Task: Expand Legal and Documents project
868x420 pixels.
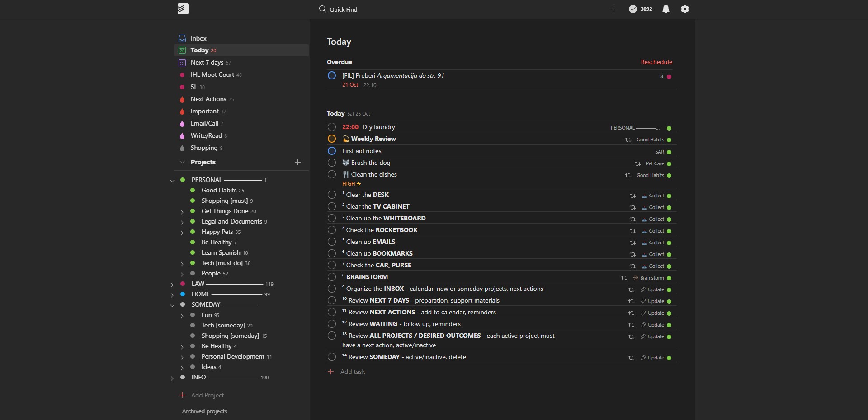Action: pyautogui.click(x=182, y=222)
